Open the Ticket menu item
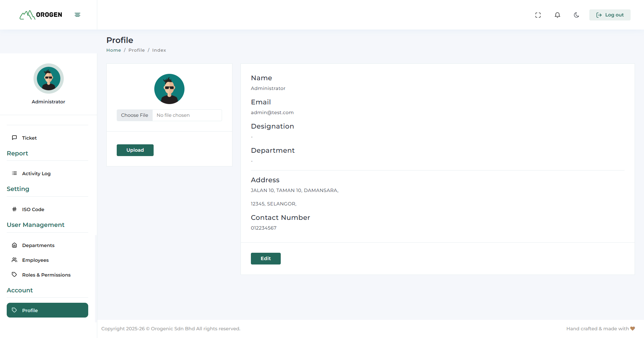Viewport: 644px width, 338px height. tap(29, 138)
